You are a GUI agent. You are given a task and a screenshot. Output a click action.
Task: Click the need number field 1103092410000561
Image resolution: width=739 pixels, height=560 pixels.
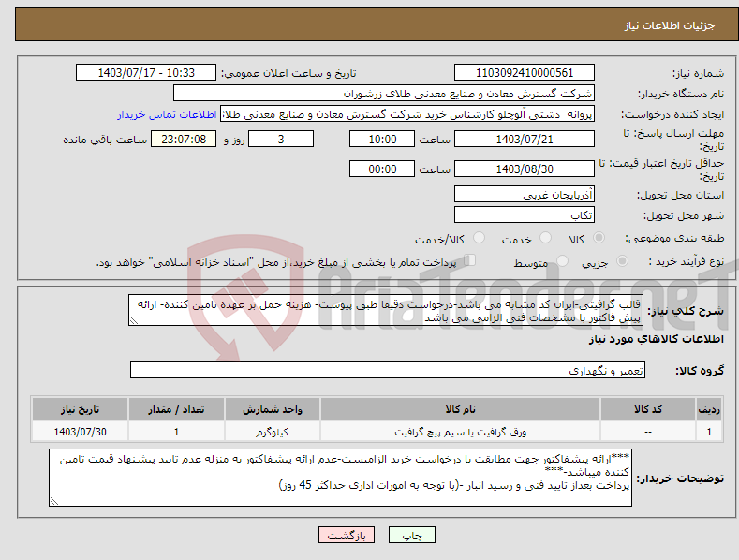[x=525, y=73]
